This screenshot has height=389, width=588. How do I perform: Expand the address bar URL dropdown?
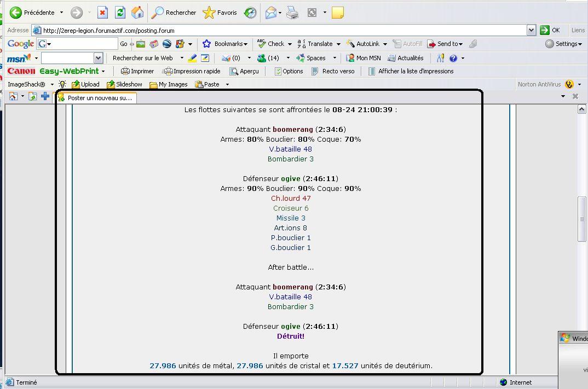[531, 30]
